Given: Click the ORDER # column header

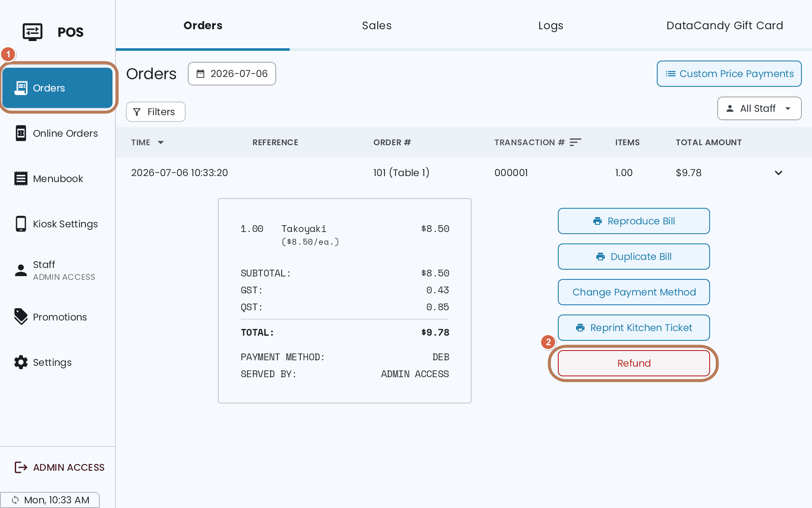Looking at the screenshot, I should pos(392,142).
